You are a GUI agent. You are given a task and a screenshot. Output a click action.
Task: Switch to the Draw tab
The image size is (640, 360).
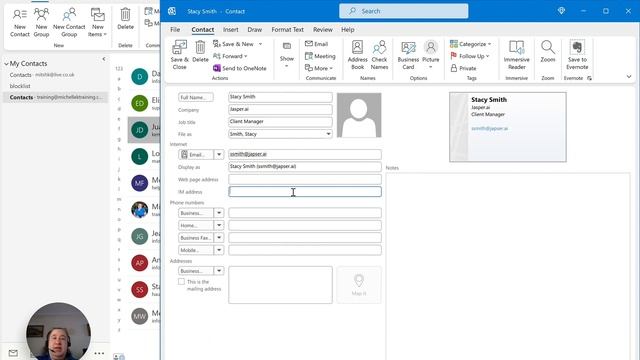254,29
